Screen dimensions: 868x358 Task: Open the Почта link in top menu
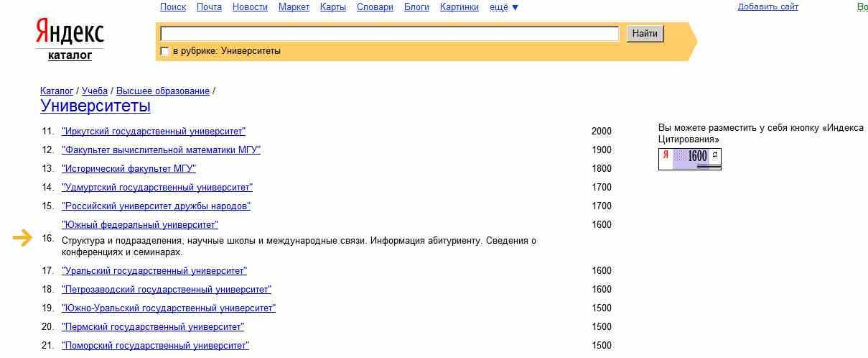pos(209,7)
